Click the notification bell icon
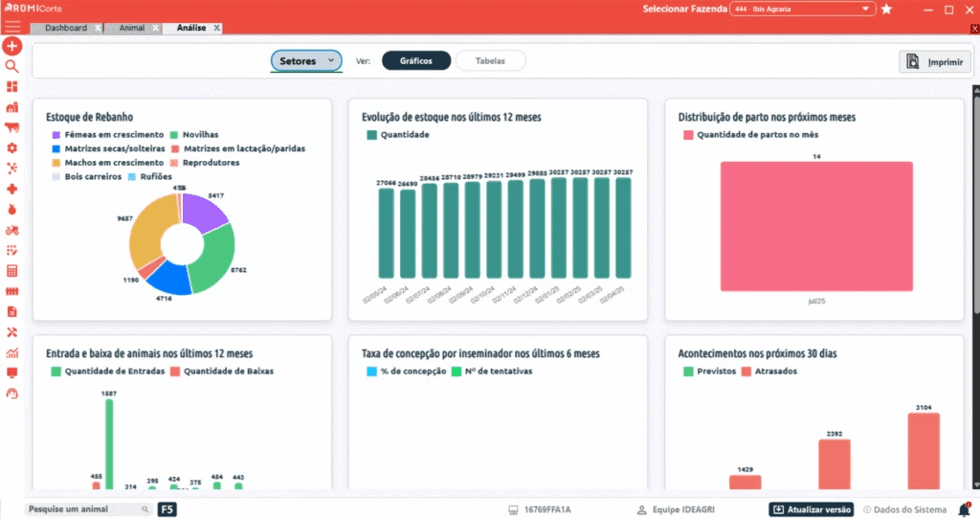This screenshot has height=519, width=980. 965,509
